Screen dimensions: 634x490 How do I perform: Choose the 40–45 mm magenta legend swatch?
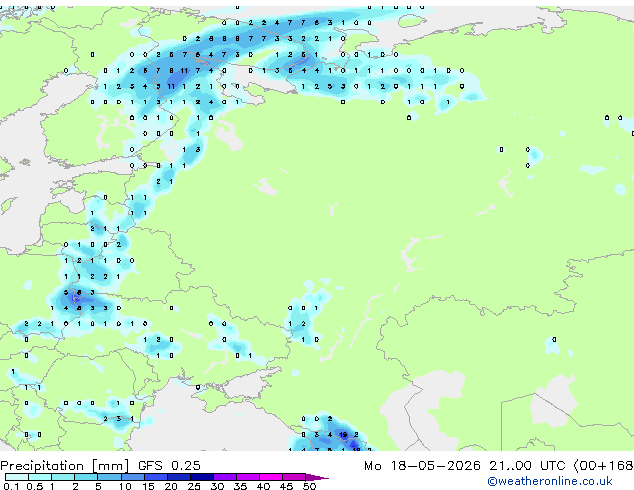pyautogui.click(x=271, y=477)
